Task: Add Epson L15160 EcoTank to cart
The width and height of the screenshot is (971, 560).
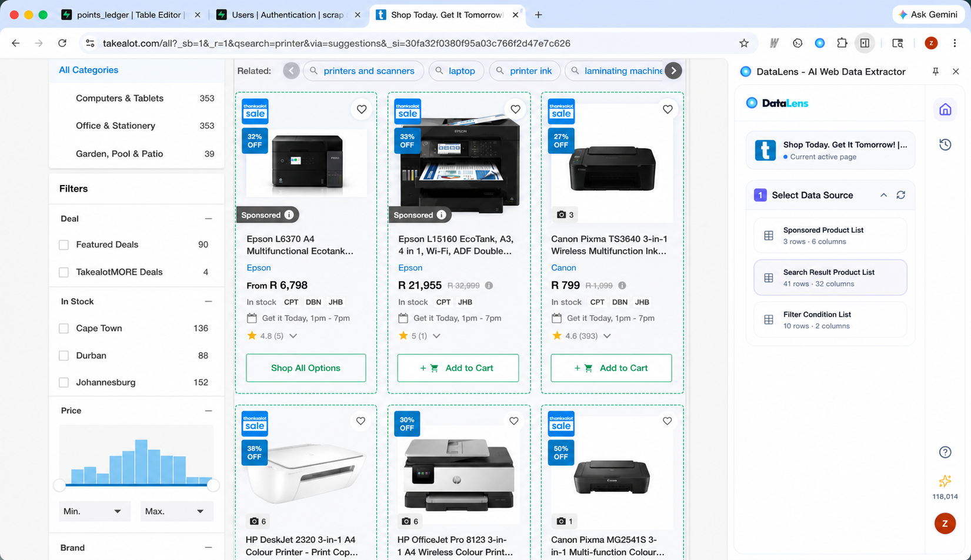Action: pyautogui.click(x=458, y=368)
